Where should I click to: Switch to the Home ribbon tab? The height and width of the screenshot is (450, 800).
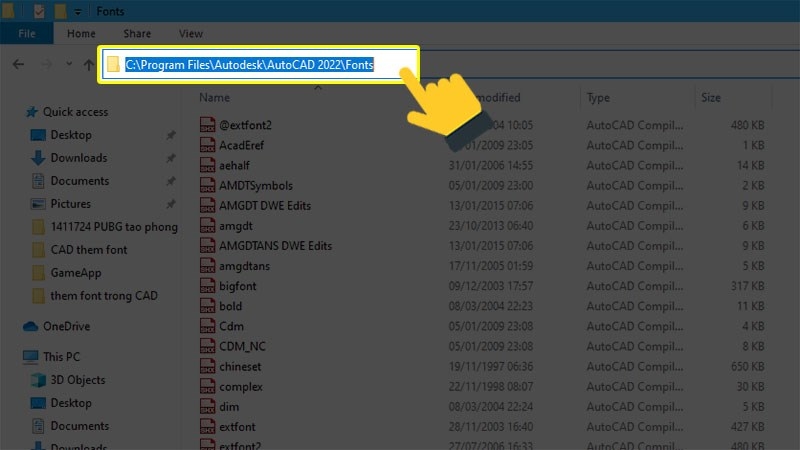(x=81, y=34)
